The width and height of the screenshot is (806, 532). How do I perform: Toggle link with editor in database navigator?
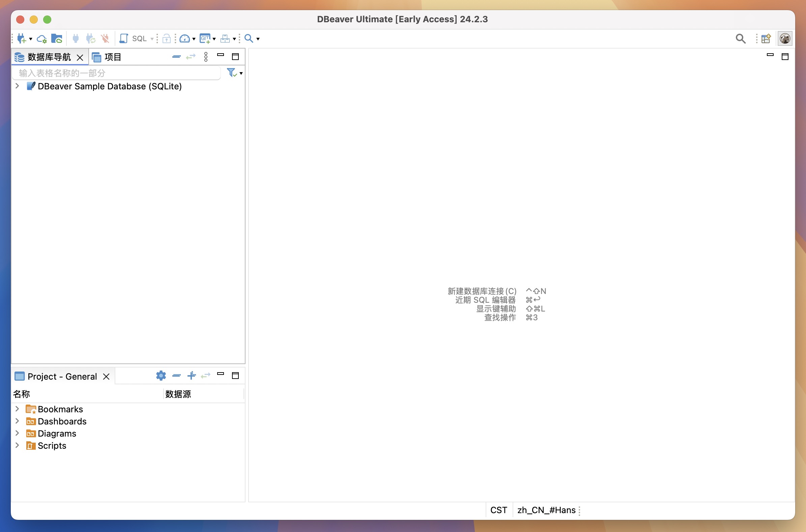[191, 57]
